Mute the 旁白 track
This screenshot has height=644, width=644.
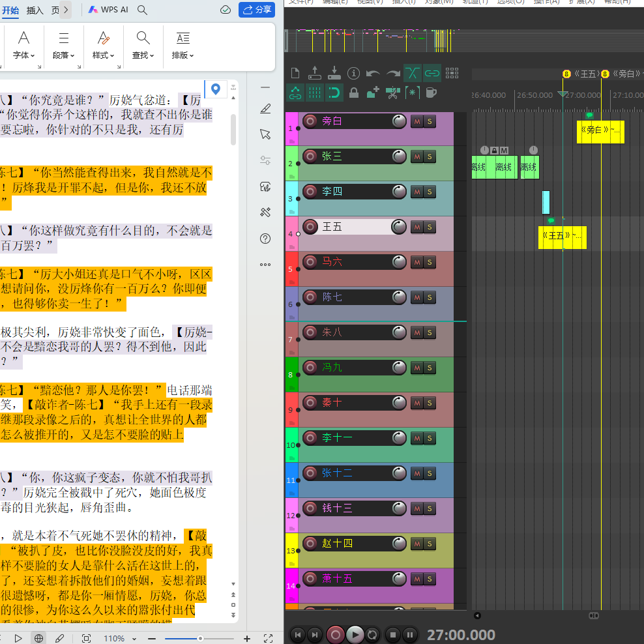click(417, 121)
